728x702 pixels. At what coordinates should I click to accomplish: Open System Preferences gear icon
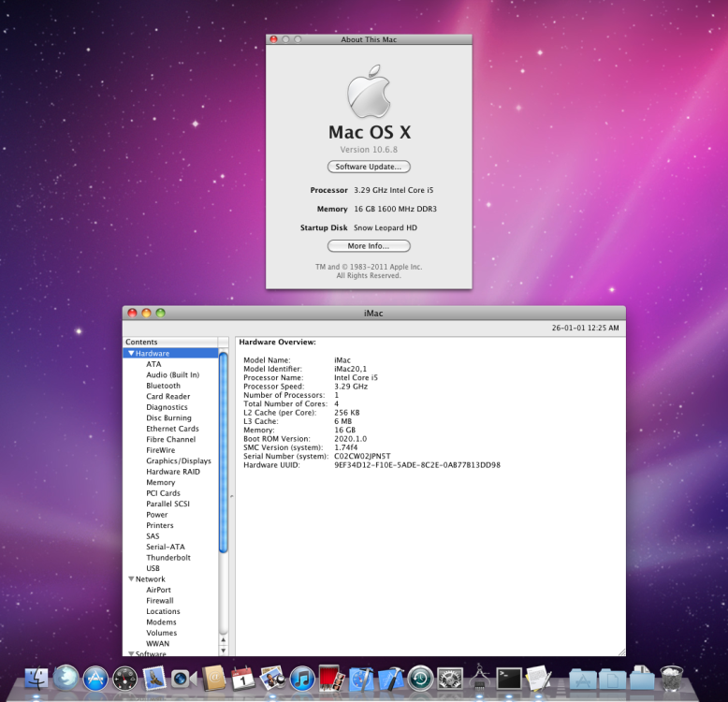click(x=450, y=679)
